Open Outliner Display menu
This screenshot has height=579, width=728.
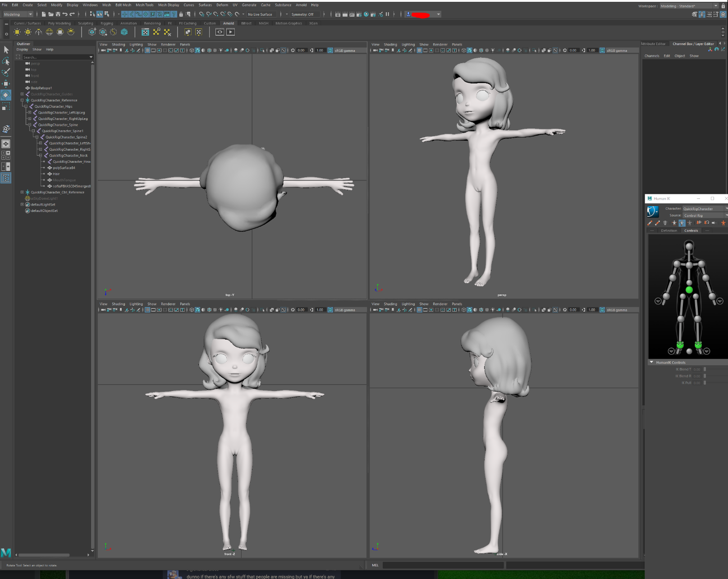click(x=22, y=50)
